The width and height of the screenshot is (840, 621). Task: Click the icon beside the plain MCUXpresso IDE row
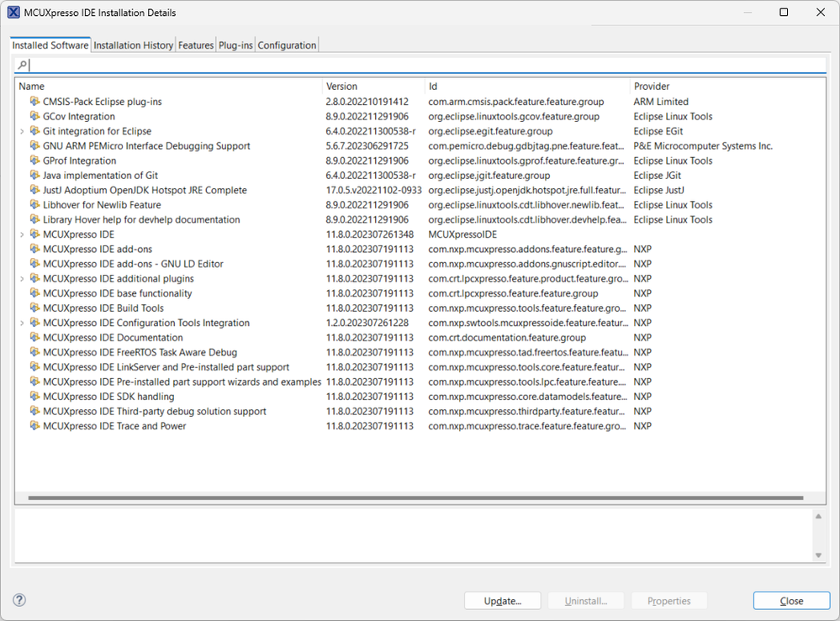pos(34,234)
